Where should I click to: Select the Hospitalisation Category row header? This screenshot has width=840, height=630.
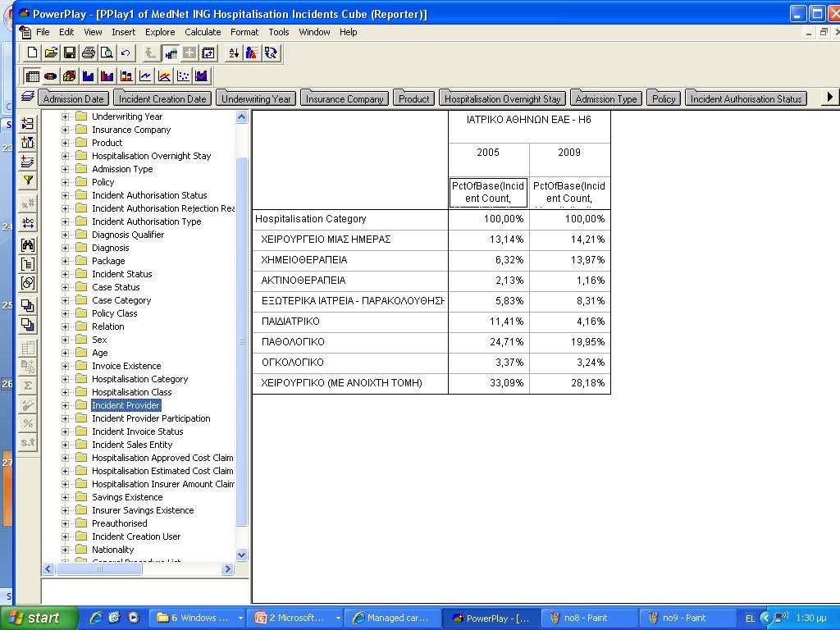pos(349,218)
